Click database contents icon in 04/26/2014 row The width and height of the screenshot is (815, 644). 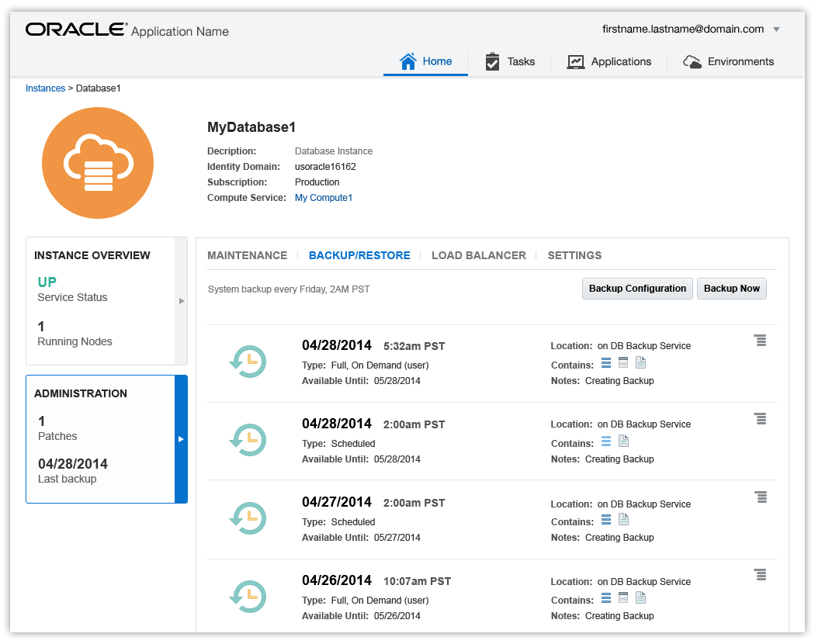(606, 598)
